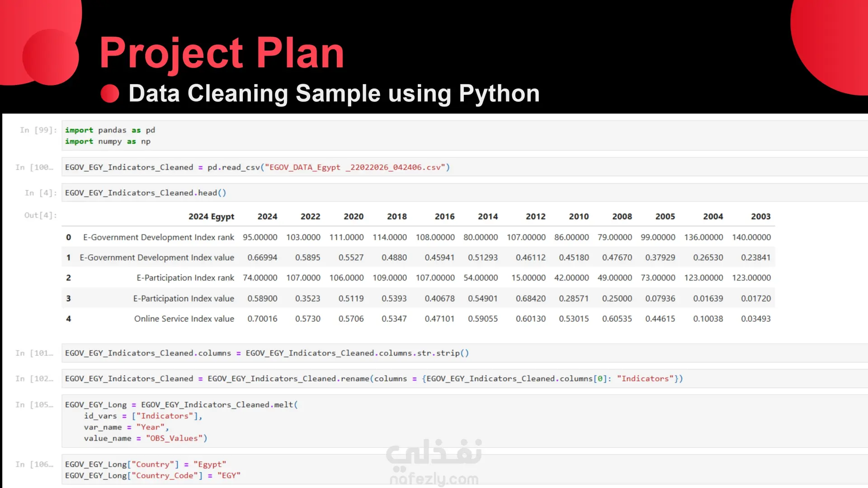Click the 0.66994 value in 2024 column

pyautogui.click(x=262, y=258)
